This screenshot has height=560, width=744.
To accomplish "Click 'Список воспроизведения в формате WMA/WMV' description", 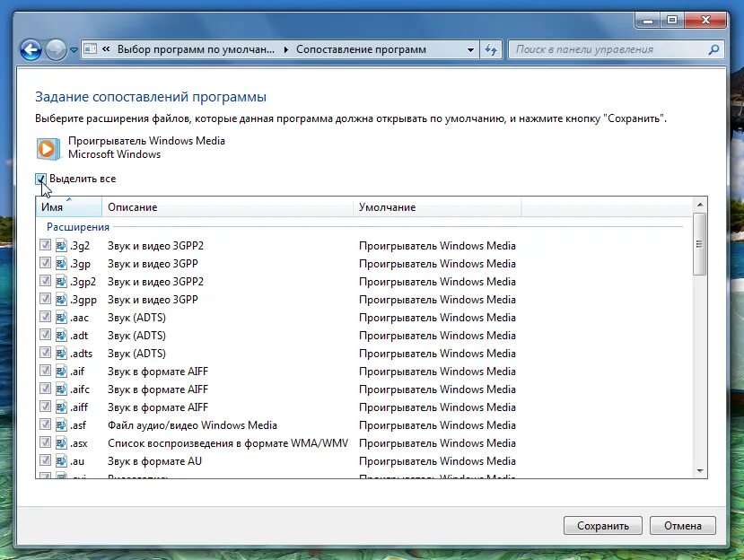I will (228, 443).
